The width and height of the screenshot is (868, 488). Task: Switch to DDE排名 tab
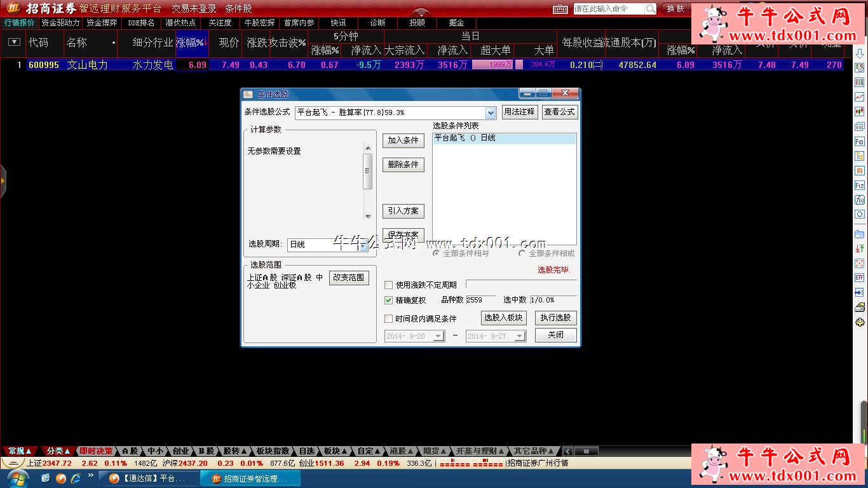(x=141, y=22)
